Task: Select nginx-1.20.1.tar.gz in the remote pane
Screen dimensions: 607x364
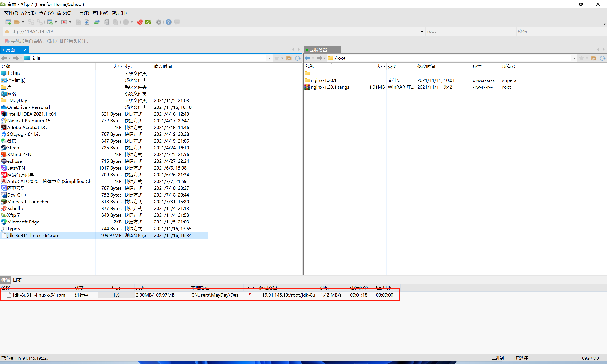Action: (x=330, y=87)
